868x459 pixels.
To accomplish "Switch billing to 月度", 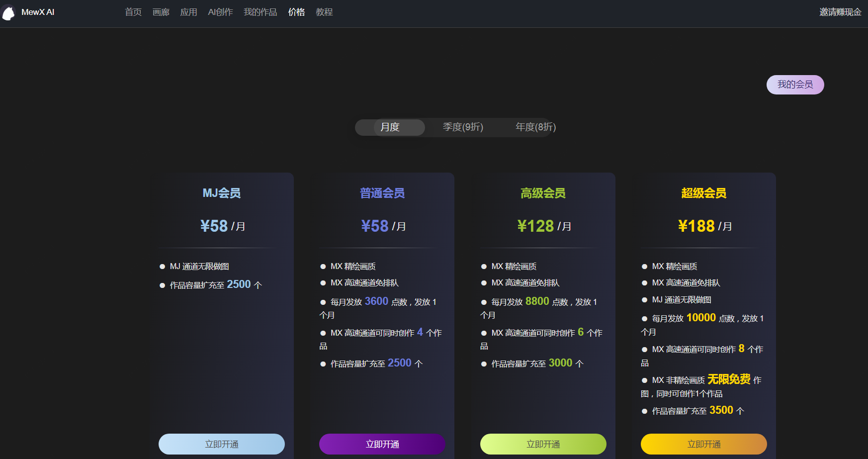I will (x=390, y=127).
